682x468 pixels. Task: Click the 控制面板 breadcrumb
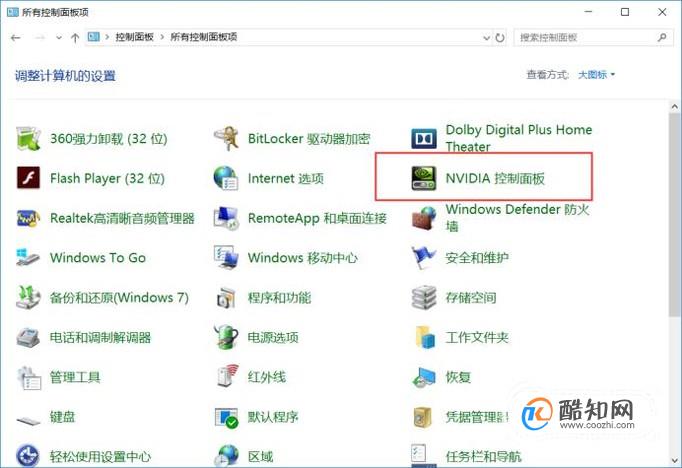point(134,37)
